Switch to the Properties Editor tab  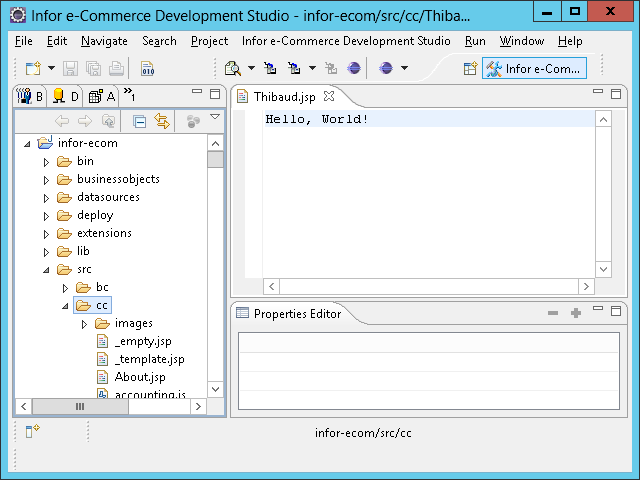point(296,314)
